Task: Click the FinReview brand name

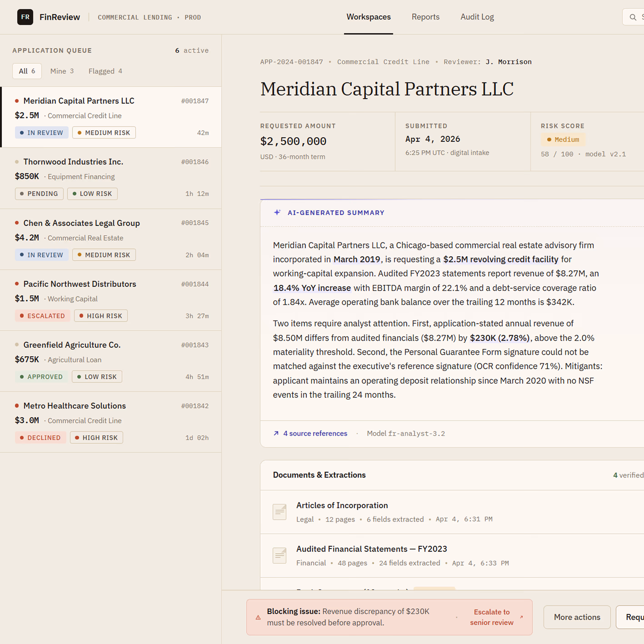Action: point(60,17)
